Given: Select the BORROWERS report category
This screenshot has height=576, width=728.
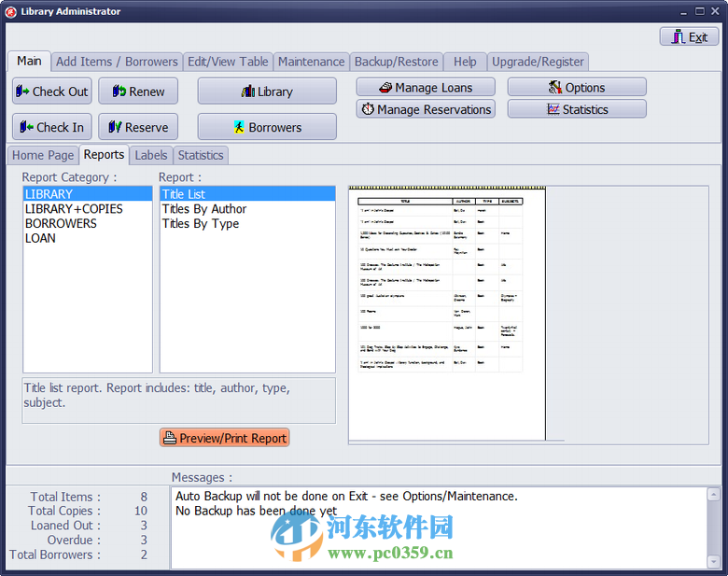Looking at the screenshot, I should coord(88,223).
